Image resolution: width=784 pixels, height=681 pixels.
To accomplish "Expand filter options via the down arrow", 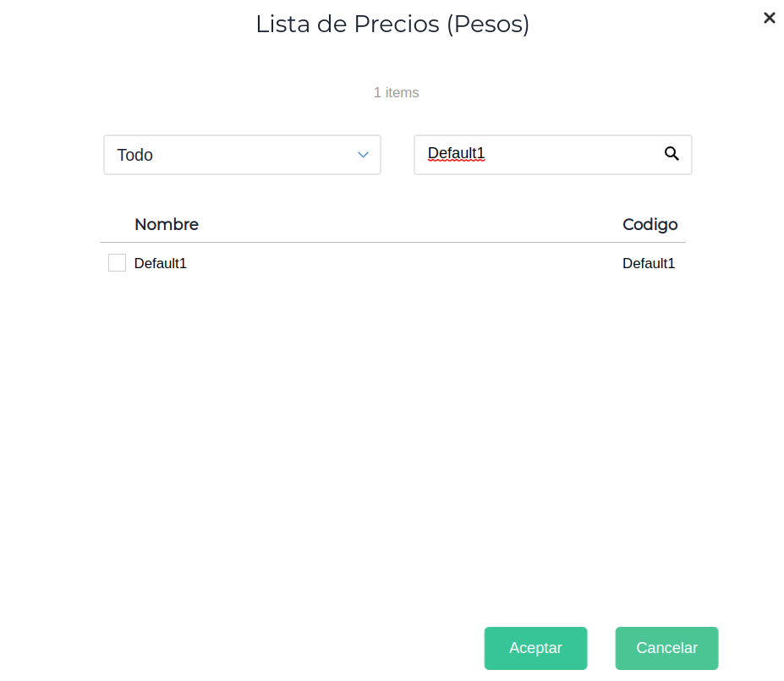I will (x=363, y=155).
